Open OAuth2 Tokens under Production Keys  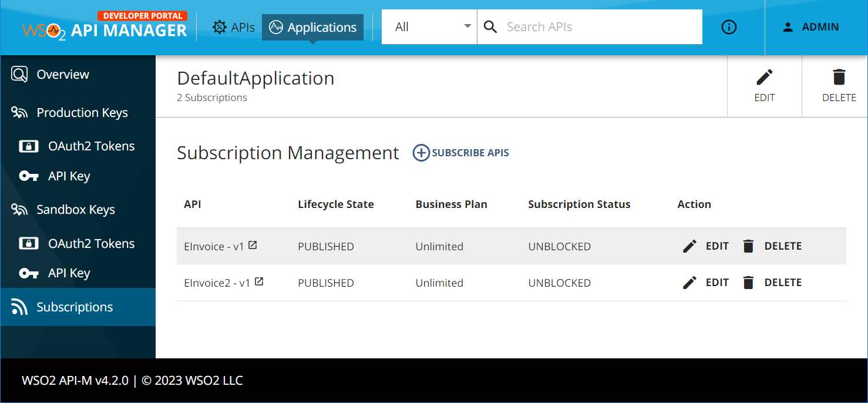pyautogui.click(x=78, y=146)
